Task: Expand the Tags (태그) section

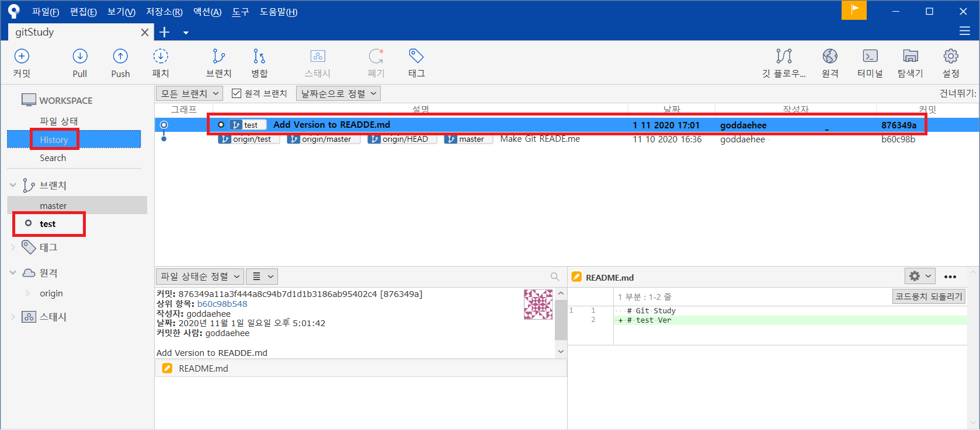Action: 13,247
